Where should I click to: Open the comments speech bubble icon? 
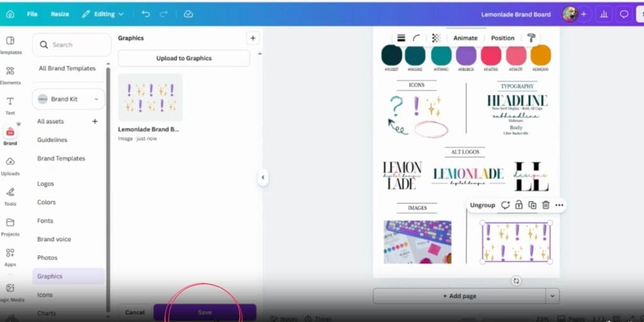(x=624, y=14)
